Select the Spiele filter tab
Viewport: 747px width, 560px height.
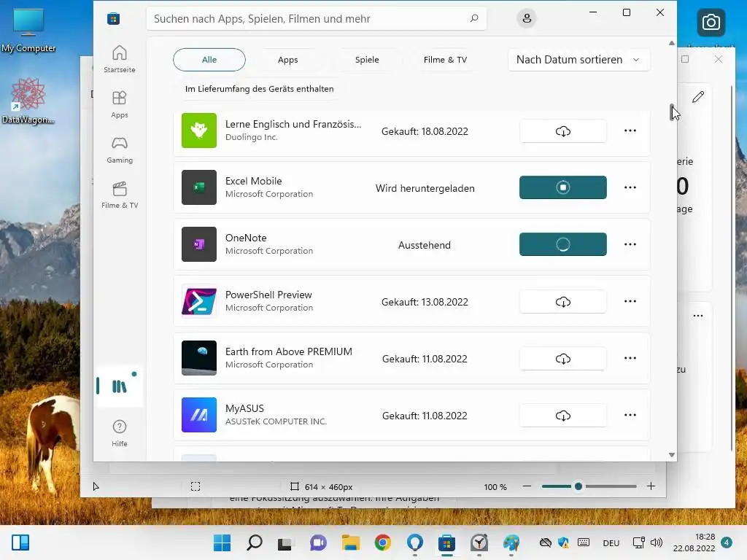(367, 60)
